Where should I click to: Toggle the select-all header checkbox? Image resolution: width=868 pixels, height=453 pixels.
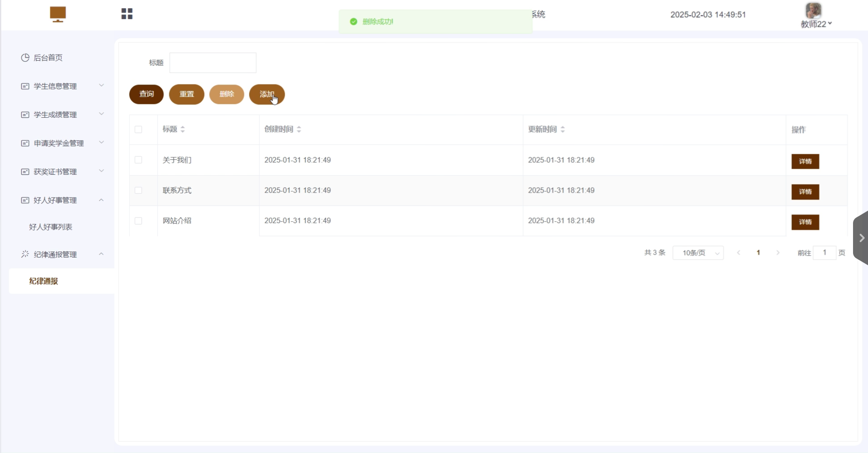pyautogui.click(x=138, y=129)
